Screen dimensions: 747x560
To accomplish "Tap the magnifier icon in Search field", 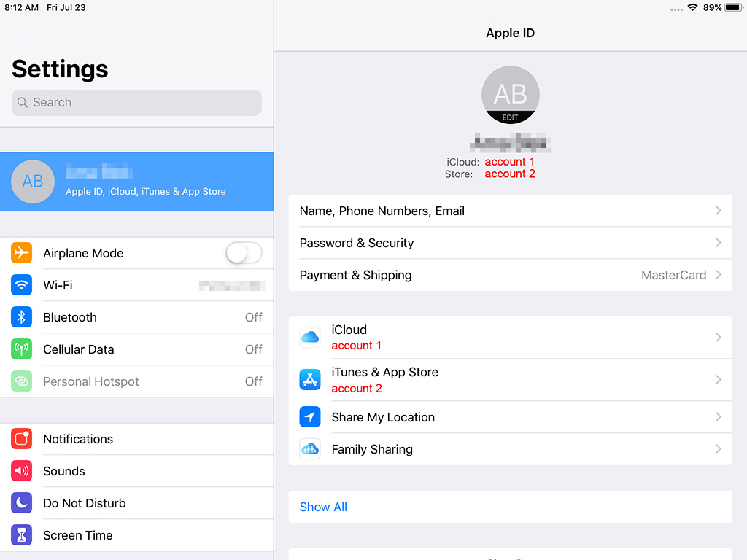I will coord(23,102).
